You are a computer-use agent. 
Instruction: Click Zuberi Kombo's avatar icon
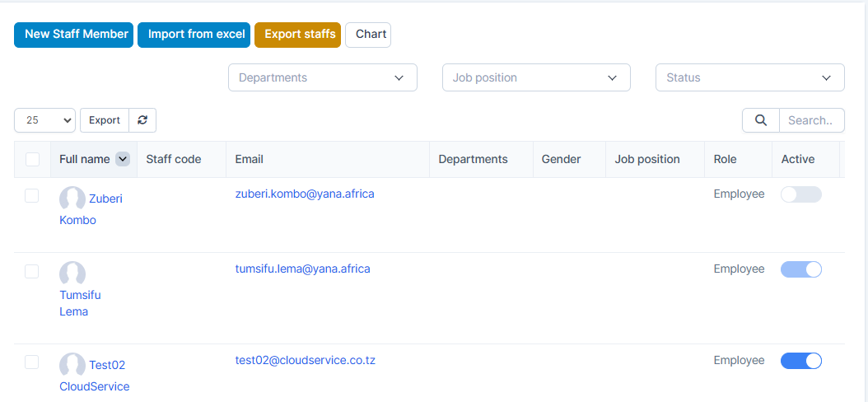[72, 199]
